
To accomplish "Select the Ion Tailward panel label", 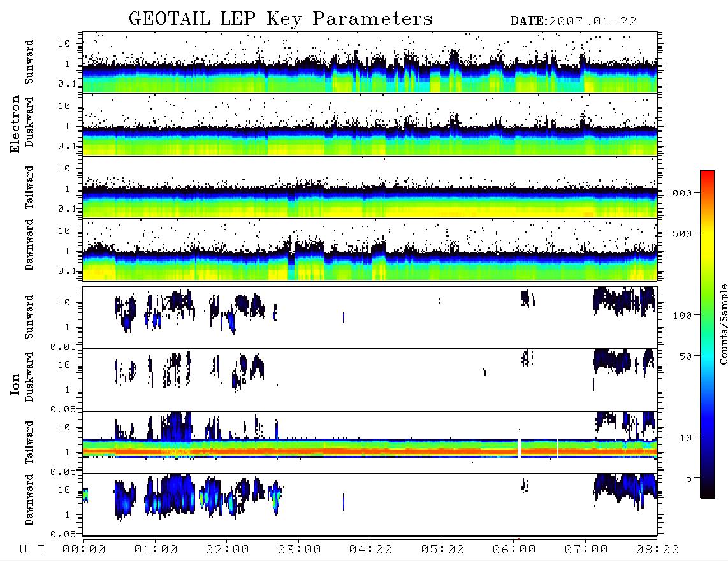I will (x=29, y=442).
